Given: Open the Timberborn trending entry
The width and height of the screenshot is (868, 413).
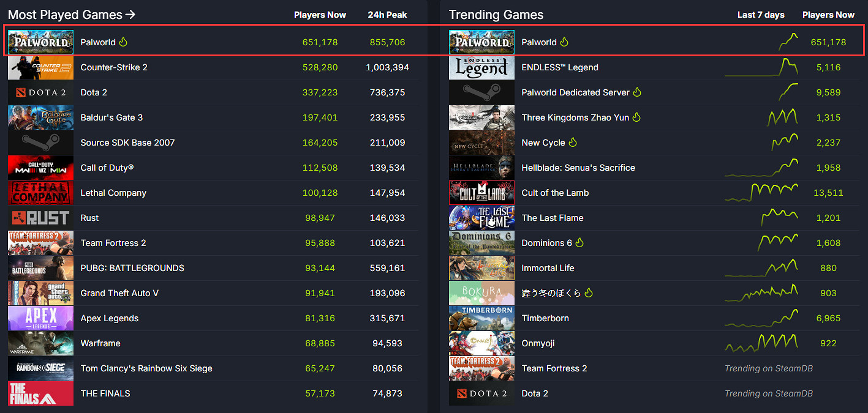Looking at the screenshot, I should pyautogui.click(x=545, y=318).
